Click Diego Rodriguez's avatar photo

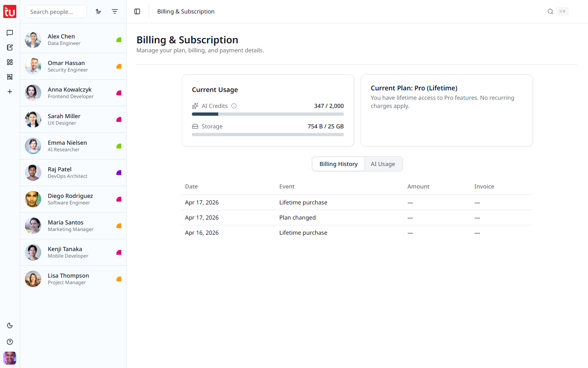(x=33, y=199)
